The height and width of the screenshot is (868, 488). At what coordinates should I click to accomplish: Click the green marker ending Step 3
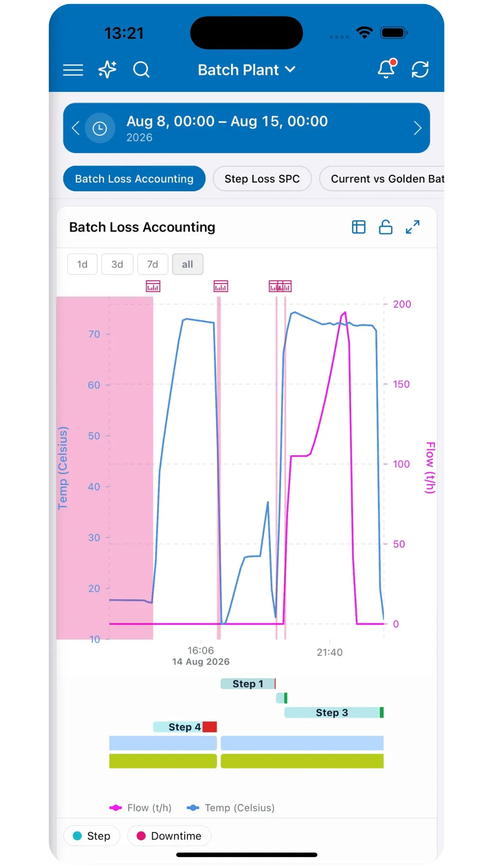click(x=382, y=712)
